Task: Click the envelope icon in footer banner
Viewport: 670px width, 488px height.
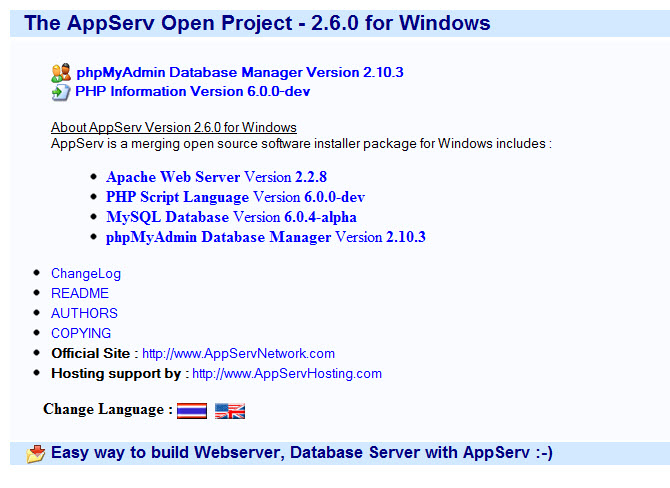Action: point(36,453)
